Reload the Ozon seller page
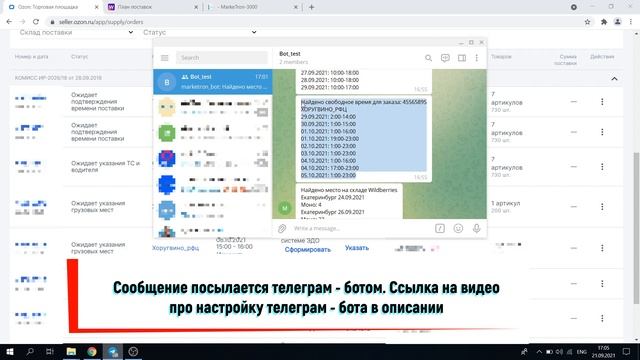This screenshot has height=360, width=640. coord(36,22)
